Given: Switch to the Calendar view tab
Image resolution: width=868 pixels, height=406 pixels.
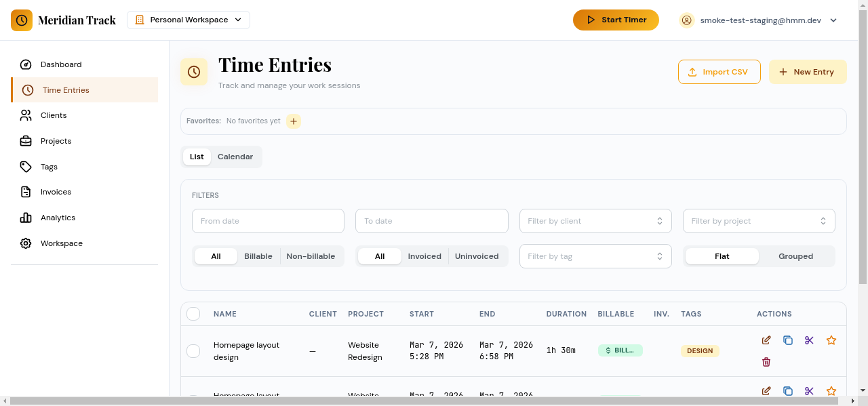Looking at the screenshot, I should click(235, 157).
